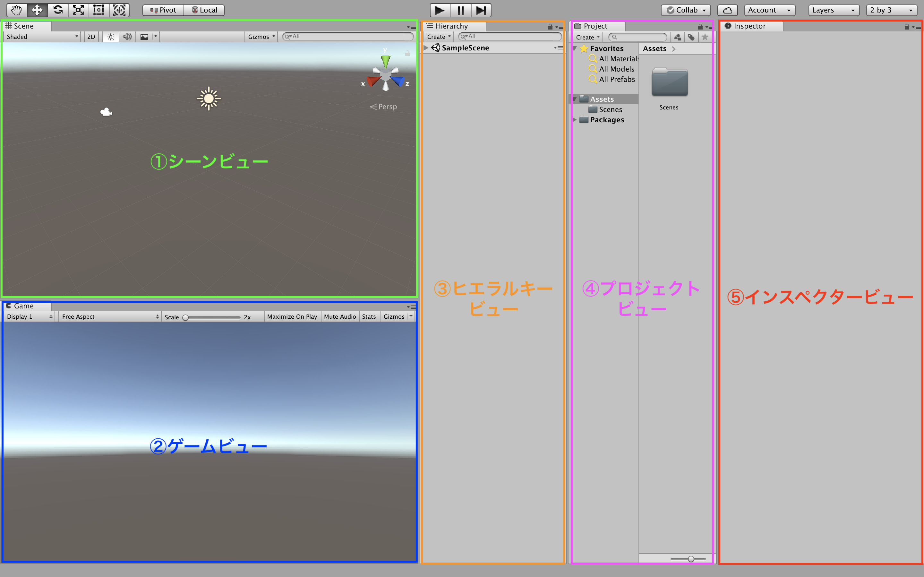Open the cloud services icon
The height and width of the screenshot is (577, 924).
pyautogui.click(x=727, y=10)
